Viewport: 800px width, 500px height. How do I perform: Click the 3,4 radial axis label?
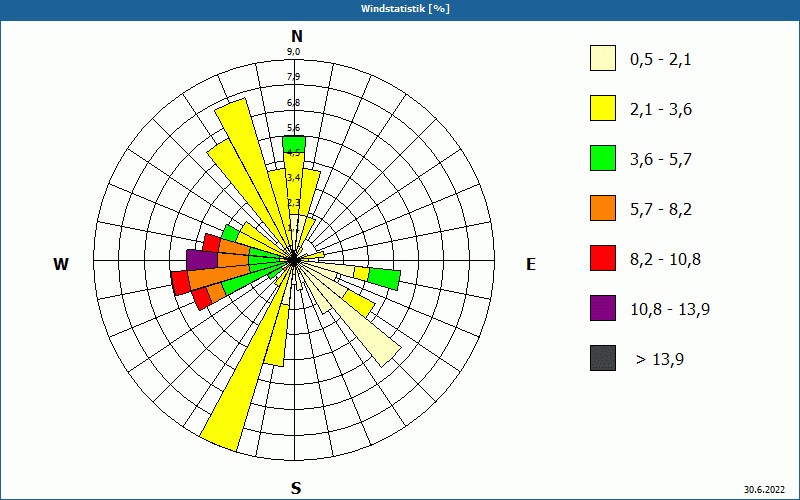pyautogui.click(x=293, y=178)
